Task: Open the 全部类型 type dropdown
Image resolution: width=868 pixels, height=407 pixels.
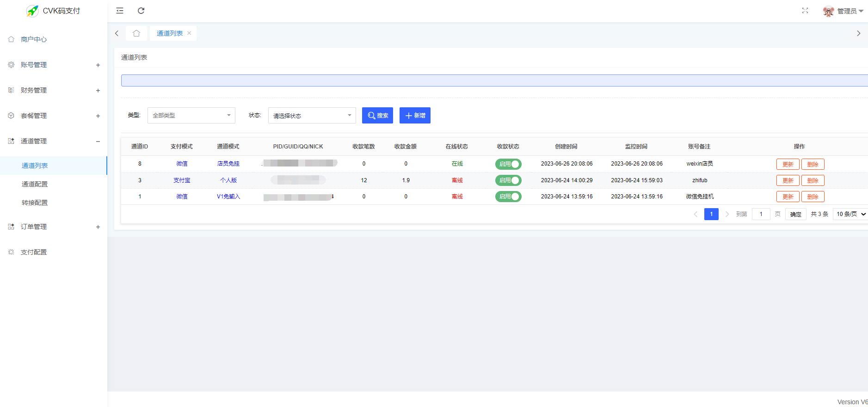Action: pyautogui.click(x=191, y=116)
